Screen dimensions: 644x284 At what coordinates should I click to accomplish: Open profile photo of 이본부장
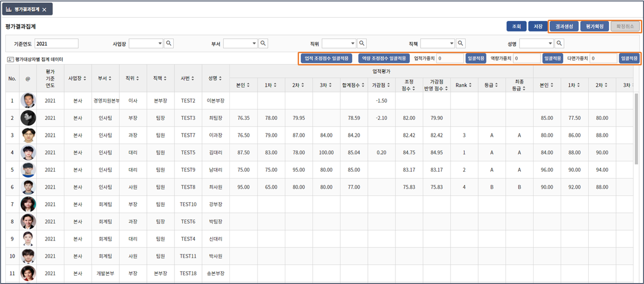click(28, 100)
